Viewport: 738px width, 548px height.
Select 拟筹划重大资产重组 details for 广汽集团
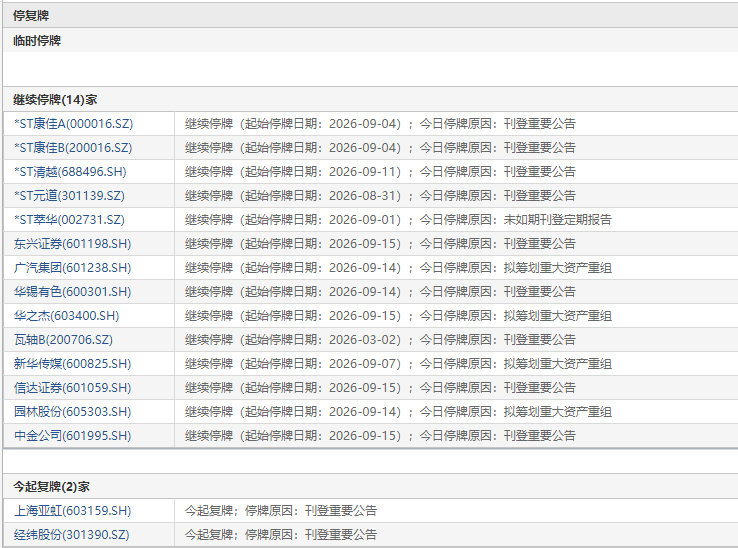[x=398, y=268]
